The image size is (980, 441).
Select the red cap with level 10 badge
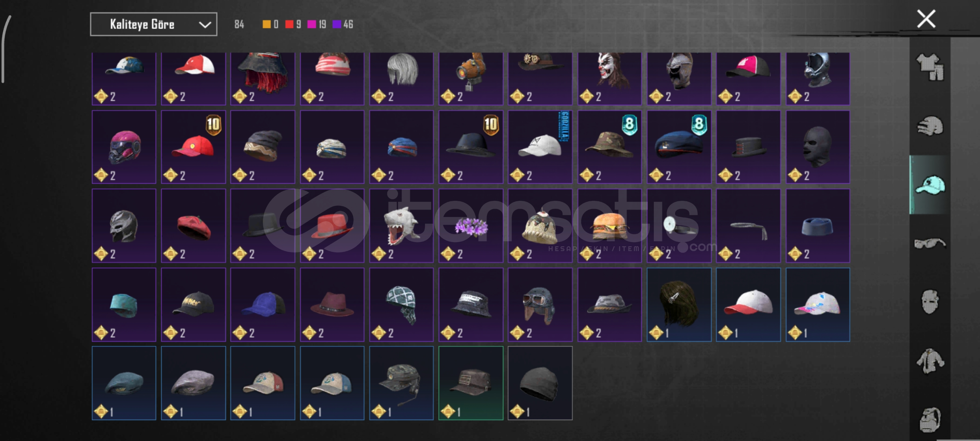(x=193, y=147)
